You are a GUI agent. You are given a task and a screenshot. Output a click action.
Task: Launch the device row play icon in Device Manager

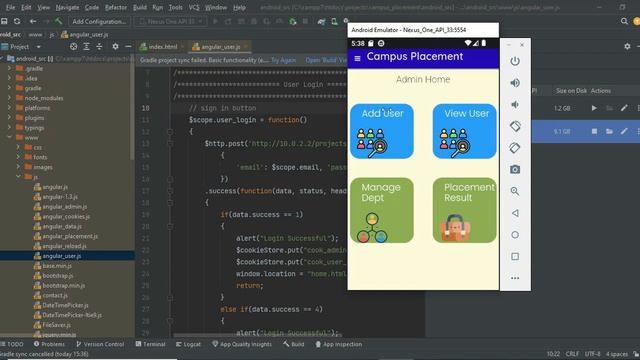(x=594, y=108)
